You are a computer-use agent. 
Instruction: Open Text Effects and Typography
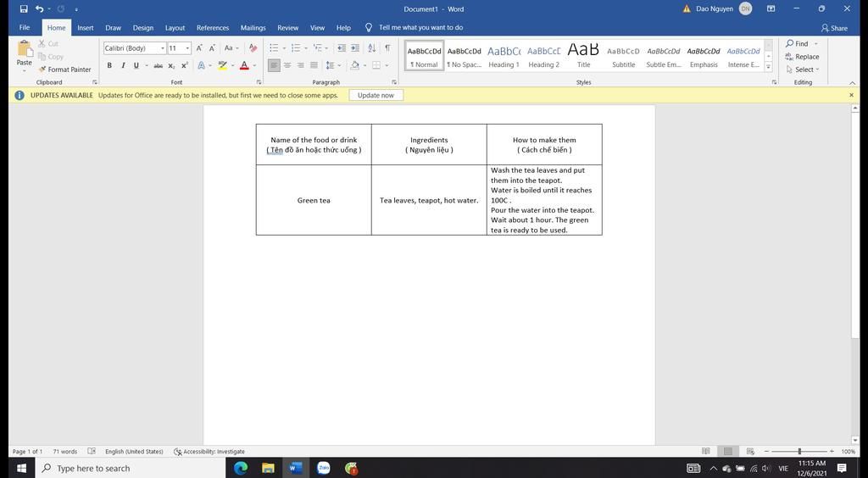(x=201, y=65)
